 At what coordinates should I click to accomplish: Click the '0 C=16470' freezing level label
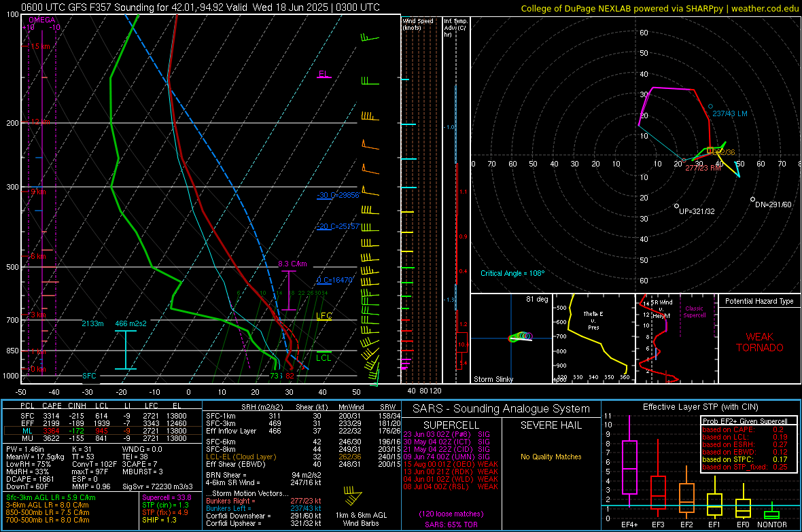click(335, 280)
